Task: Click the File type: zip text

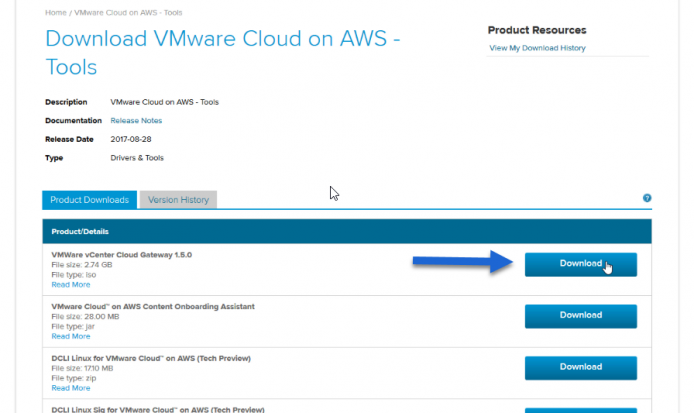Action: (x=74, y=378)
